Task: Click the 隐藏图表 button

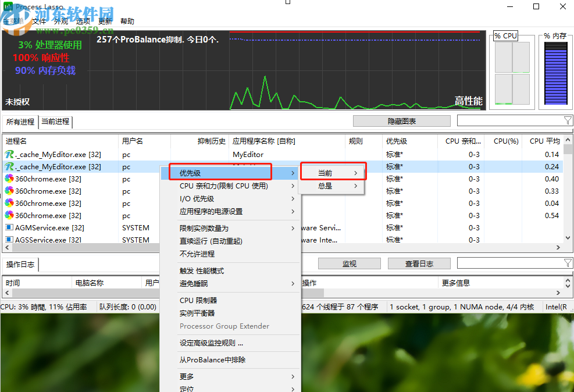Action: coord(402,121)
